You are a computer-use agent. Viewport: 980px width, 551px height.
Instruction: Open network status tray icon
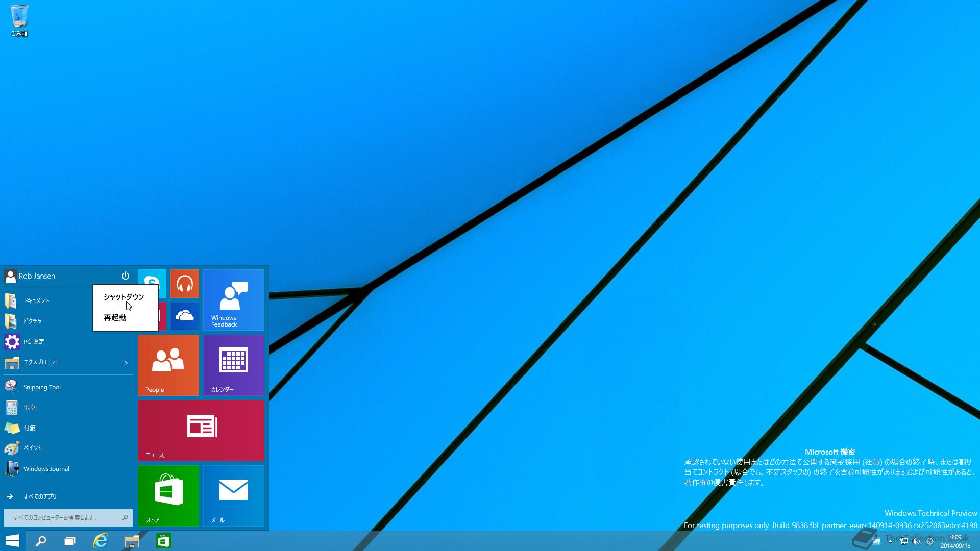(903, 541)
